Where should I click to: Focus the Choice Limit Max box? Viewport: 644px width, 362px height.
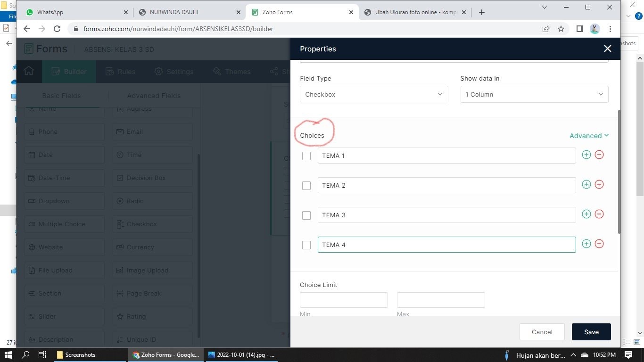click(441, 300)
